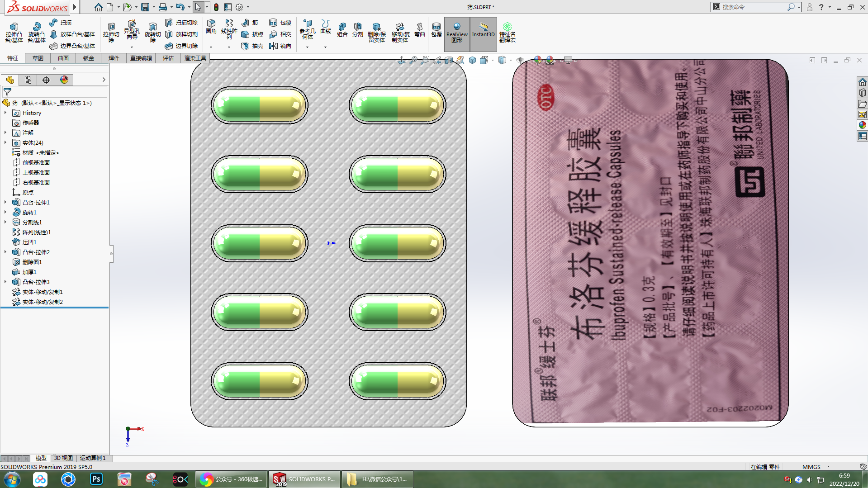Screen dimensions: 868x488
Task: Open the Fillet (圆角) dropdown arrow
Action: [x=211, y=47]
